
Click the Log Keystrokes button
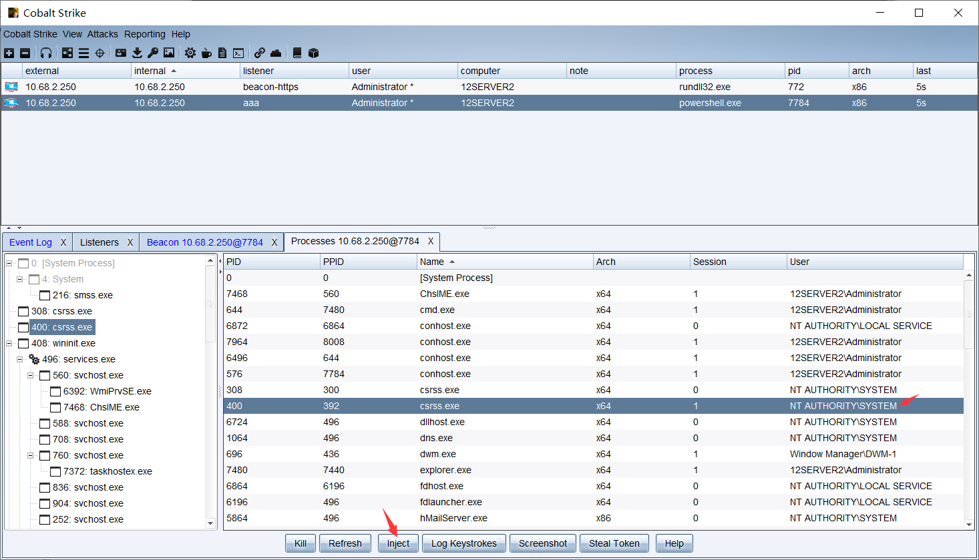pyautogui.click(x=464, y=543)
